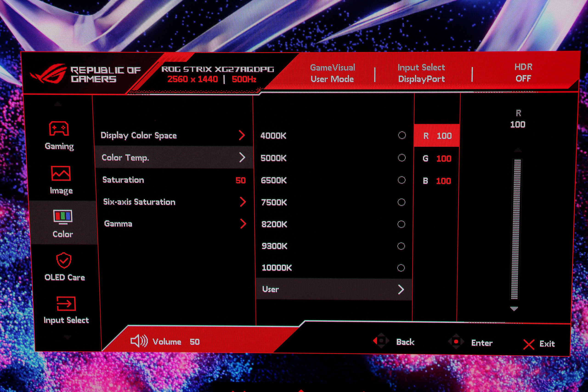Screen dimensions: 588x392
Task: Choose the 9300K radio option
Action: pos(401,246)
